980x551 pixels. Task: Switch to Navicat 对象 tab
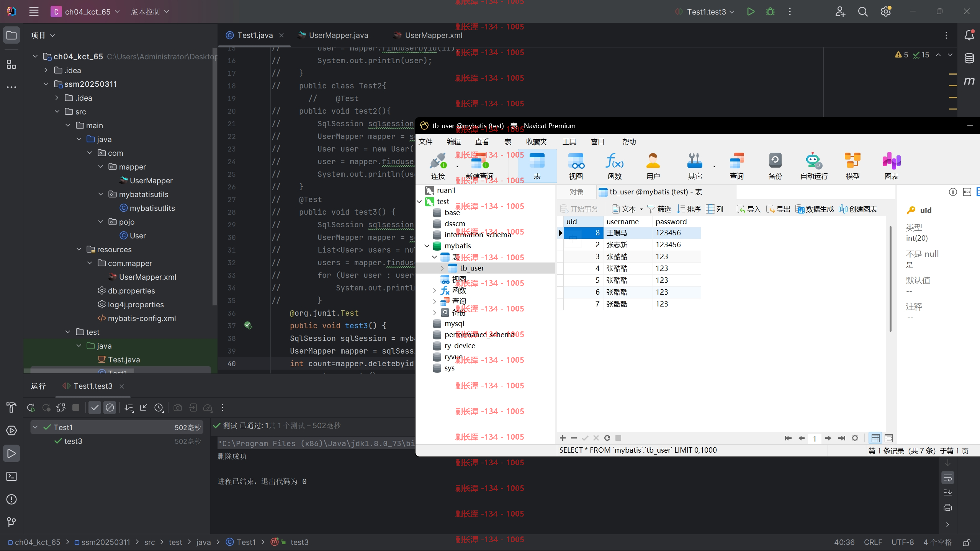(576, 192)
